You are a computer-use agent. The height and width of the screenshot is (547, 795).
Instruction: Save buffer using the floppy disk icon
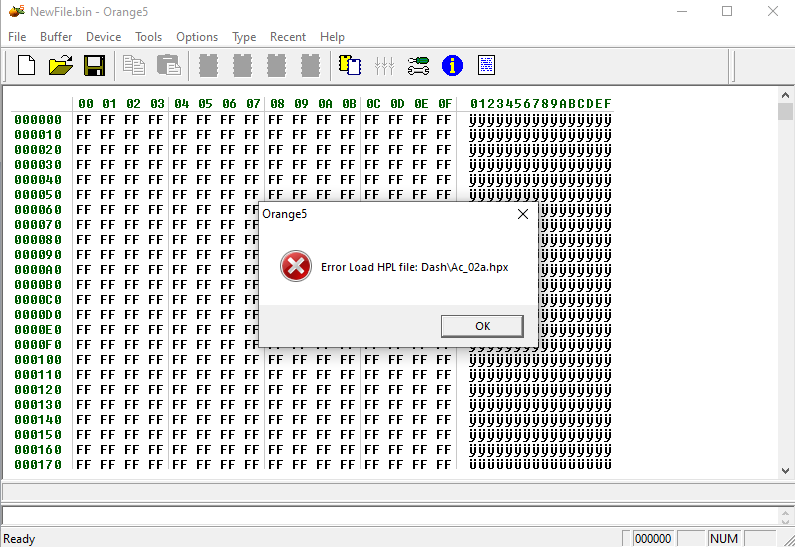pyautogui.click(x=94, y=66)
